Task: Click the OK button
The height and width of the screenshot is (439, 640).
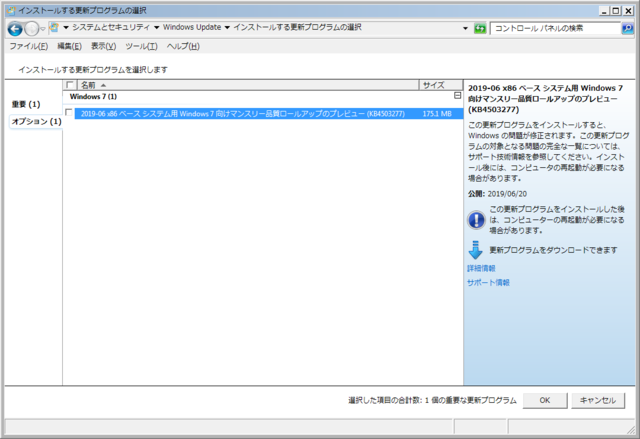Action: pos(545,400)
